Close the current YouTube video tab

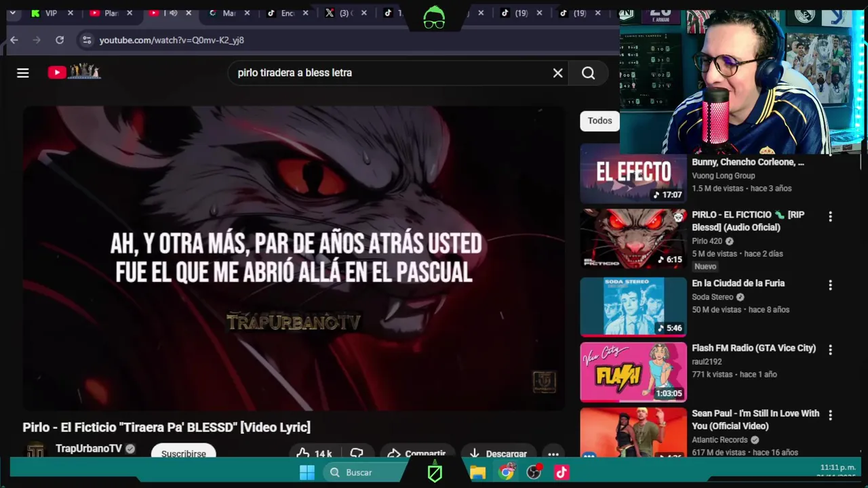pyautogui.click(x=189, y=13)
